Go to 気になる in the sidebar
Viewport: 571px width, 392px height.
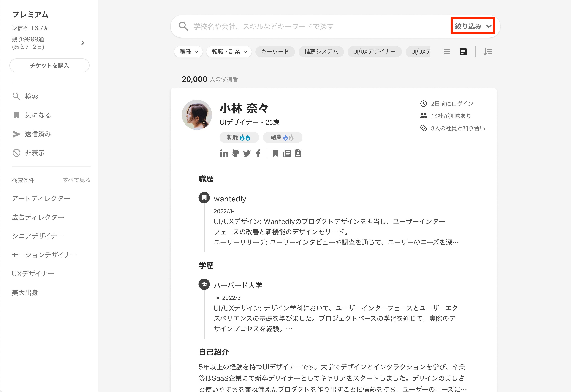(x=38, y=115)
